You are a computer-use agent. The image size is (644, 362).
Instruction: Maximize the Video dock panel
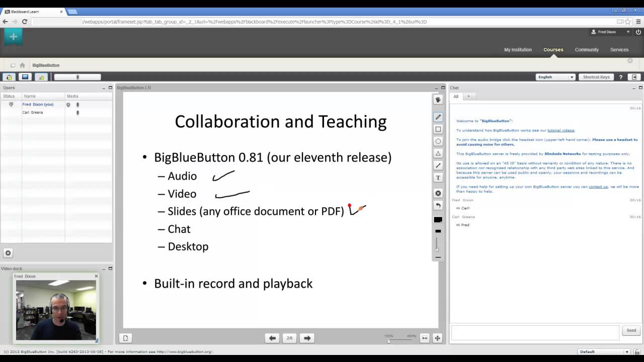tap(110, 268)
